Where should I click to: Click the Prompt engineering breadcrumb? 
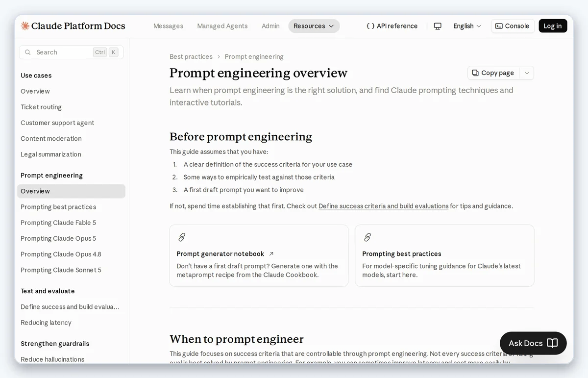[x=254, y=57]
